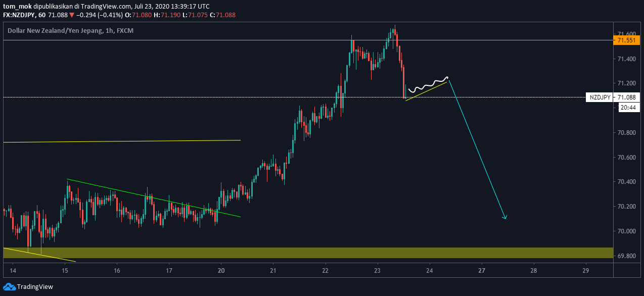The height and width of the screenshot is (296, 644).
Task: Click the 70.000 price axis value
Action: coord(626,231)
